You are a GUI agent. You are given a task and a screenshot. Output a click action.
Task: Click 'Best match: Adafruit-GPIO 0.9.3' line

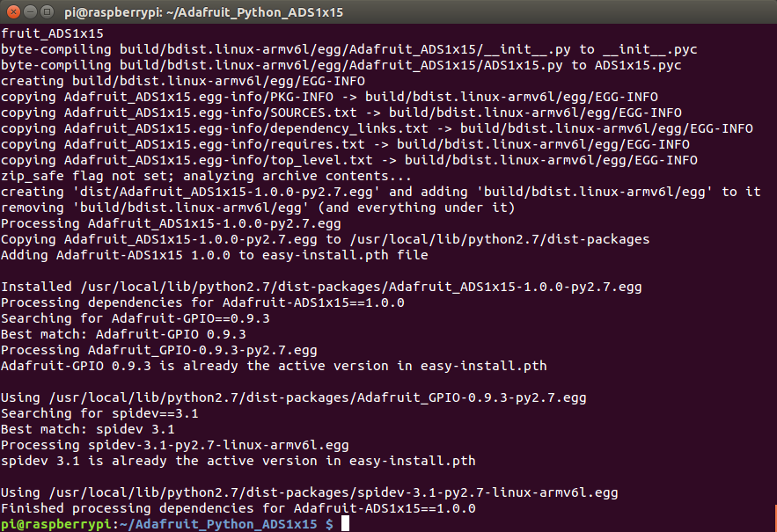123,334
